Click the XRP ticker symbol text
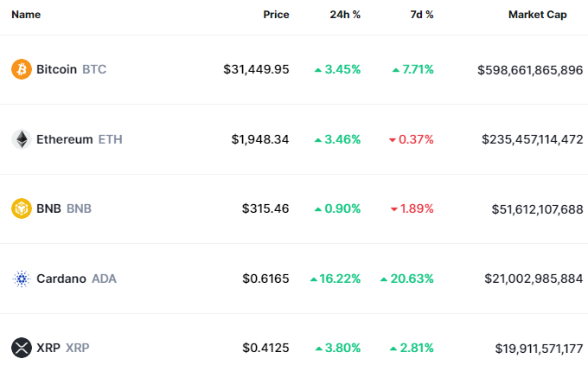This screenshot has height=378, width=588. click(x=77, y=348)
